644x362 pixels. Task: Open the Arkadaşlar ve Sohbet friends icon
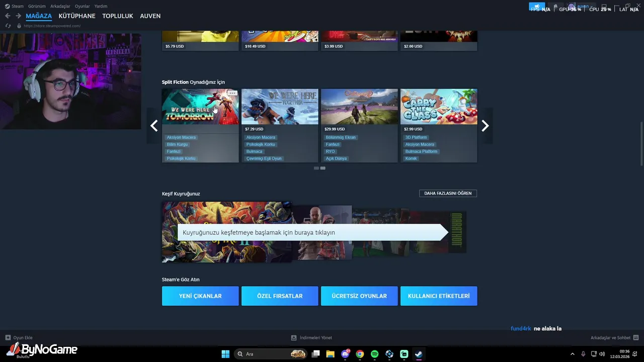click(x=636, y=338)
